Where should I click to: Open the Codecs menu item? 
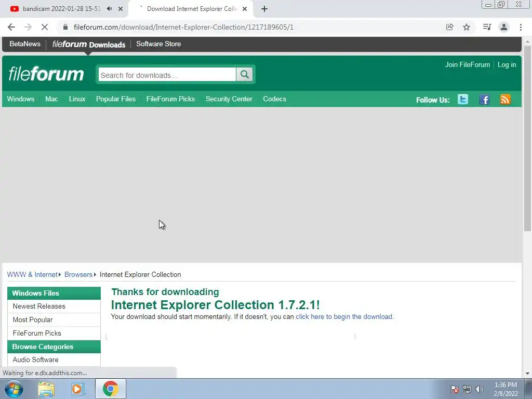(274, 99)
